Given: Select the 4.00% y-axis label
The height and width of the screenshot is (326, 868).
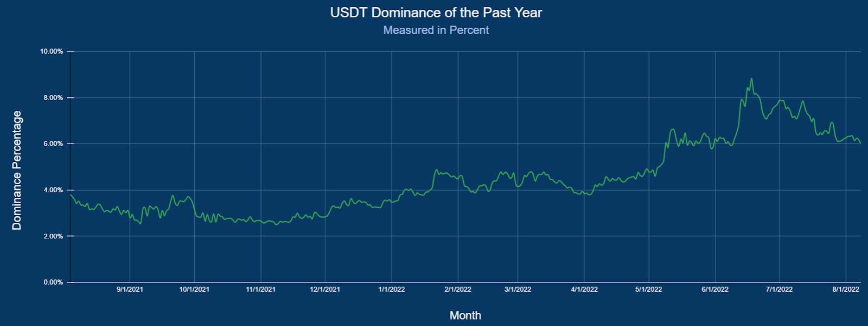Looking at the screenshot, I should point(53,190).
